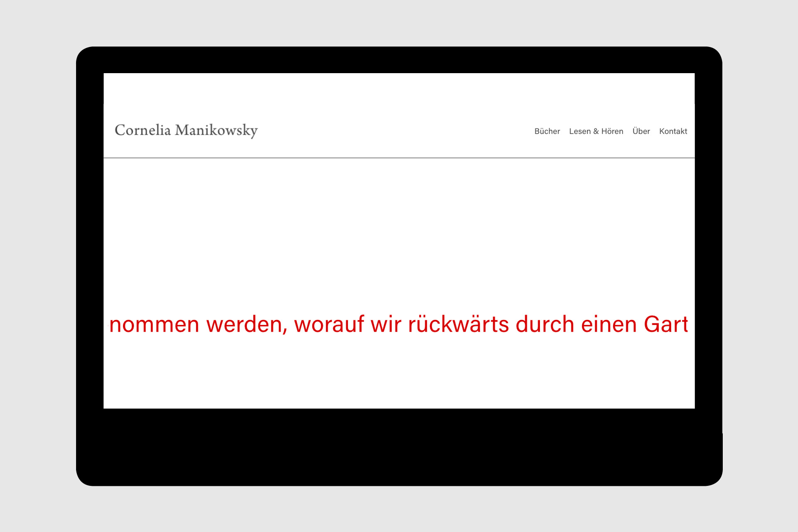Click the red word 'rückwärts'

coord(458,325)
